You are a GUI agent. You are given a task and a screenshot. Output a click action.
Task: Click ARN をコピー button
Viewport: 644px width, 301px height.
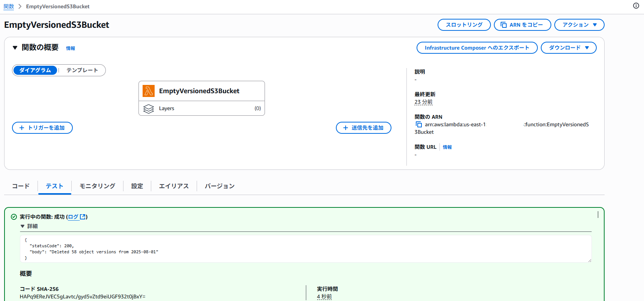coord(522,25)
